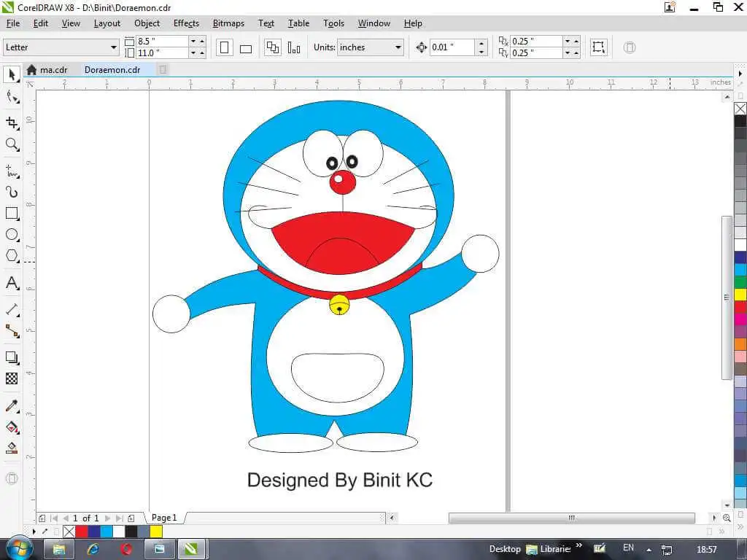Screen dimensions: 747x560
Task: Open the File menu
Action: 13,23
